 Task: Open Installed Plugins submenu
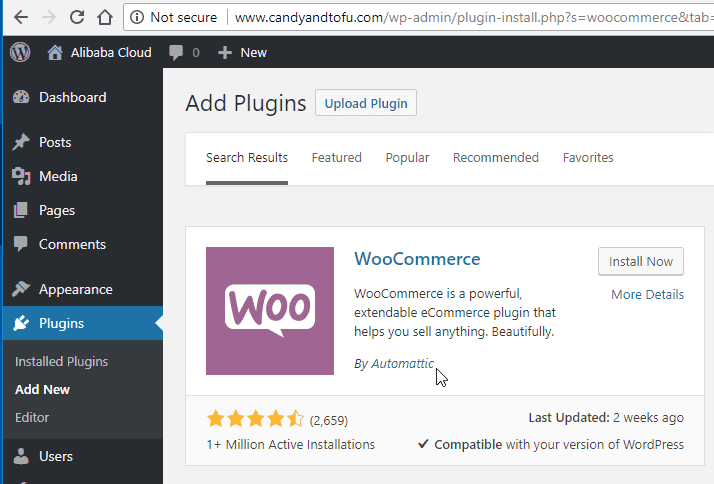click(61, 362)
